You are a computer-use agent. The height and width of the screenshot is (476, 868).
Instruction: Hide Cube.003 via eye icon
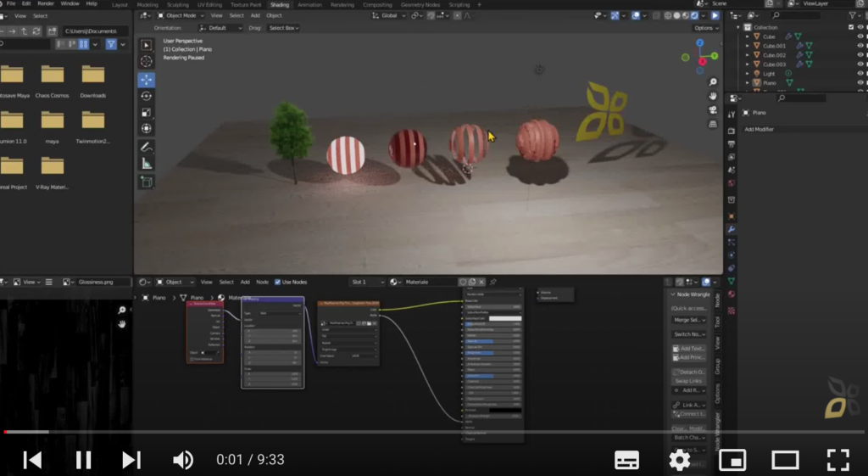[860, 64]
